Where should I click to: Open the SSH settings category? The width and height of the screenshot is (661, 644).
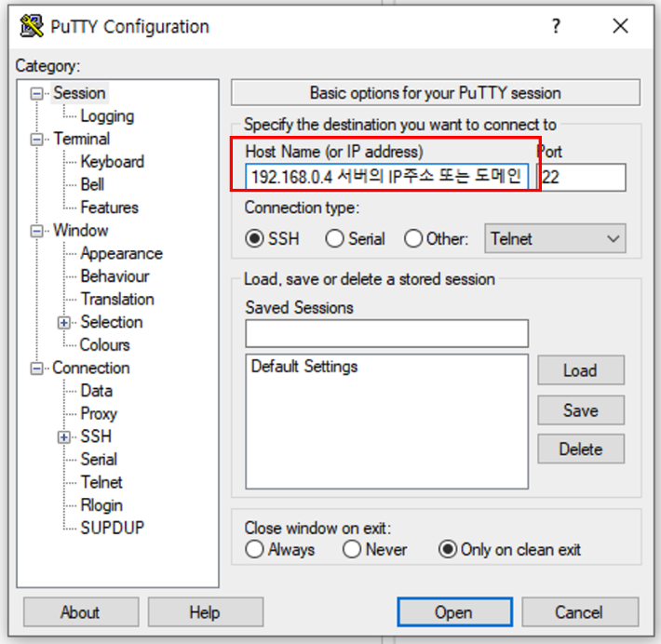click(x=96, y=436)
